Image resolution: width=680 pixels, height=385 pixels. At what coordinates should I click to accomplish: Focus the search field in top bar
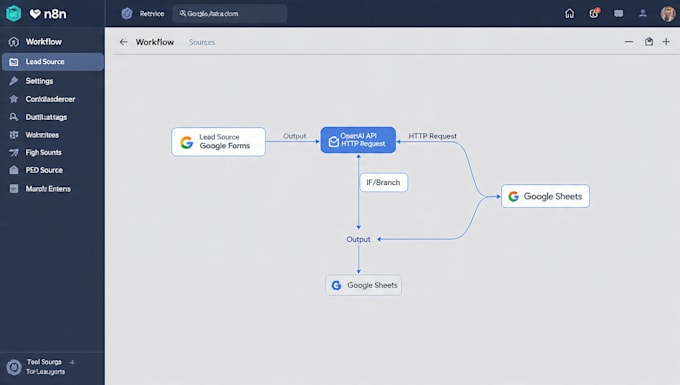(230, 13)
